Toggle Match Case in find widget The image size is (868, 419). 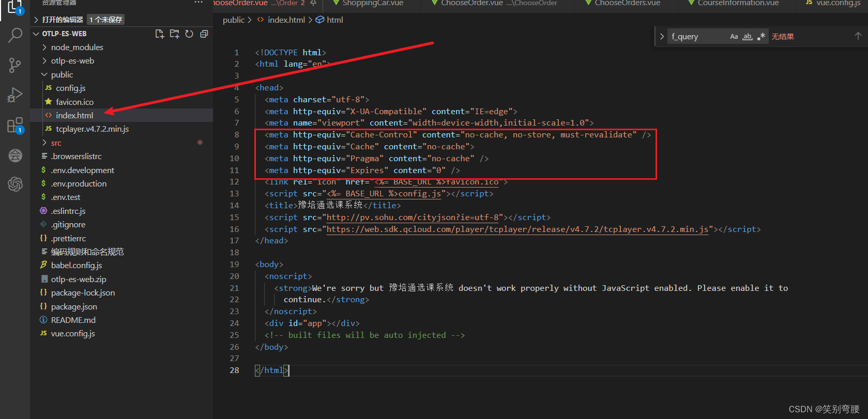(x=734, y=37)
